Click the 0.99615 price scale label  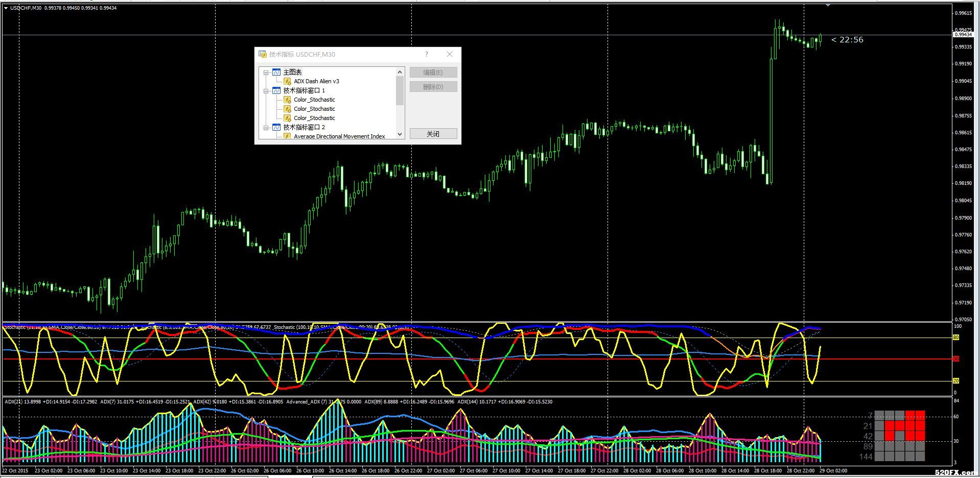coord(963,13)
